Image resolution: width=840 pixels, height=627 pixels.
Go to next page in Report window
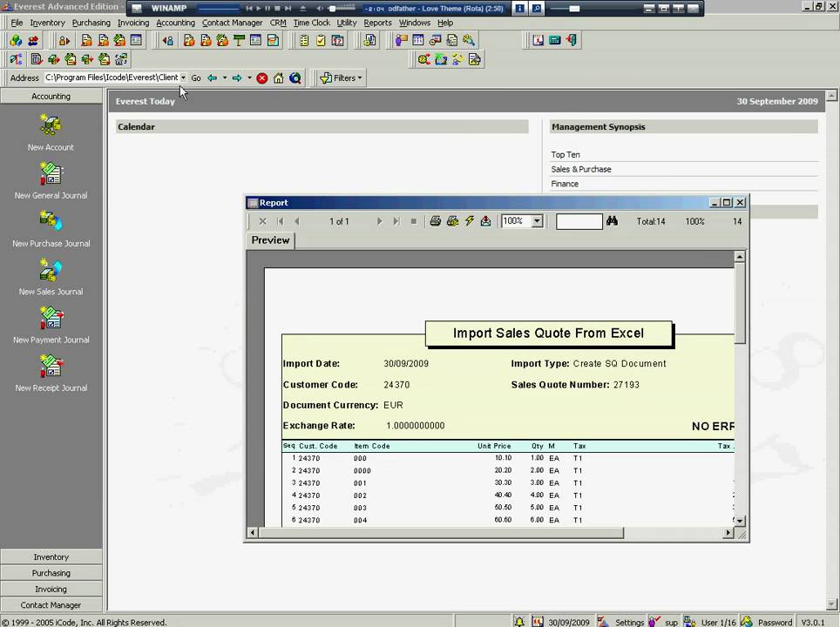[x=379, y=221]
